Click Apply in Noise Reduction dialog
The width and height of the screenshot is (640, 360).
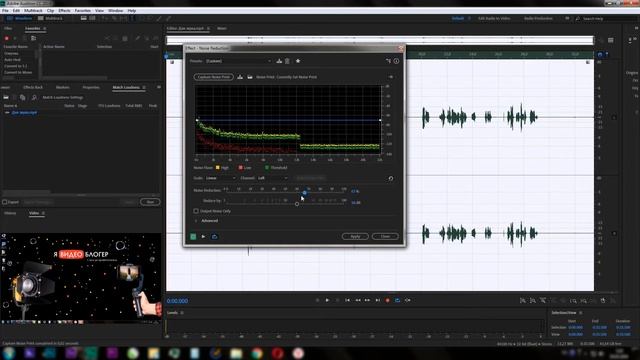click(x=355, y=236)
